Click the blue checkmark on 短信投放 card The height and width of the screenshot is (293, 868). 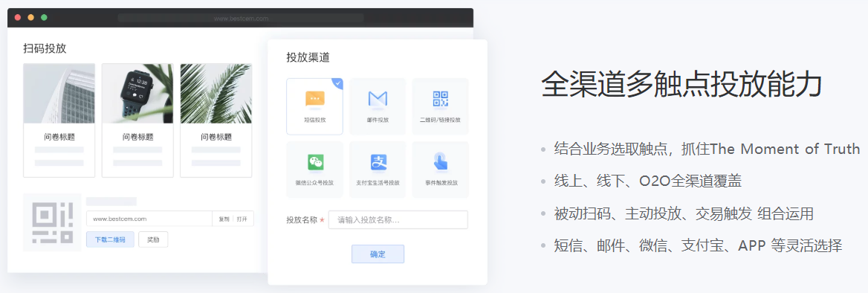coord(338,83)
